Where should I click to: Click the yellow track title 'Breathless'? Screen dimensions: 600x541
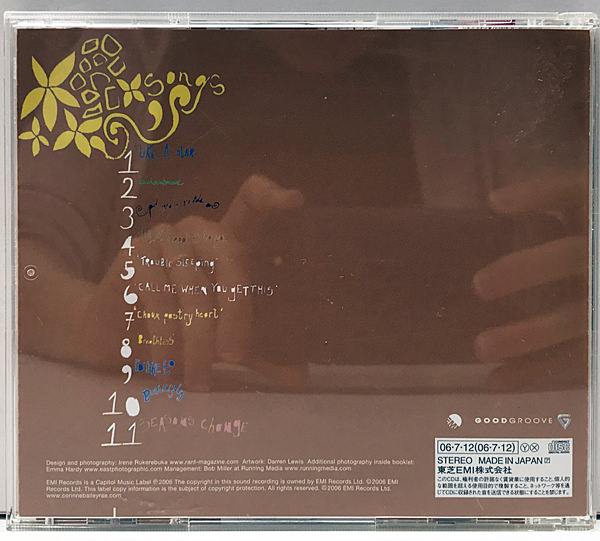click(156, 340)
